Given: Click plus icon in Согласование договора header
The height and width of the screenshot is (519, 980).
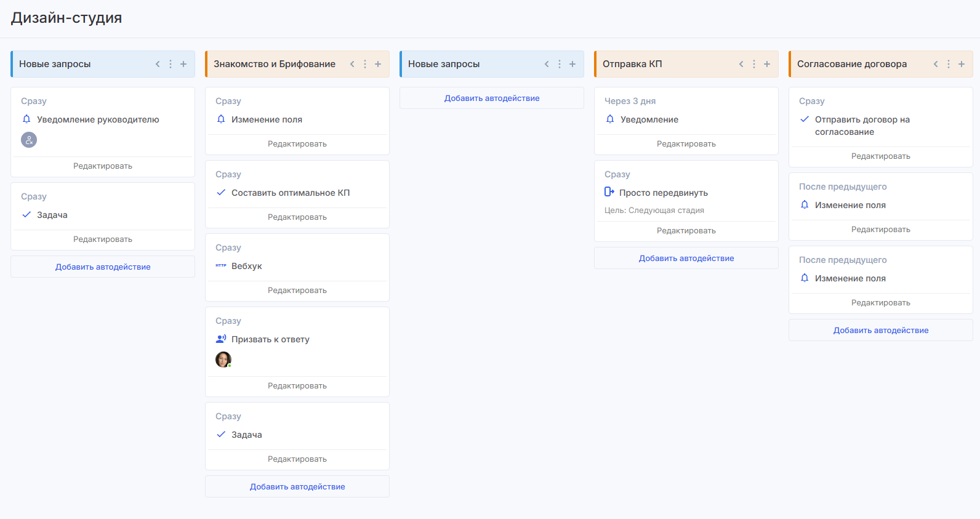Looking at the screenshot, I should 962,64.
